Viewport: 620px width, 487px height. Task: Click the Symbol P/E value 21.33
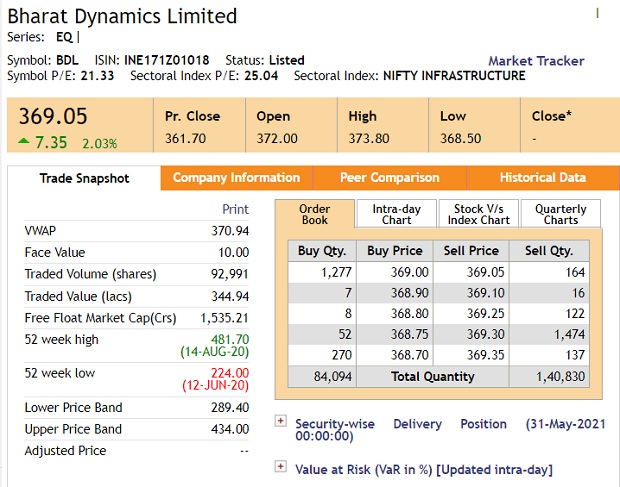pos(97,76)
